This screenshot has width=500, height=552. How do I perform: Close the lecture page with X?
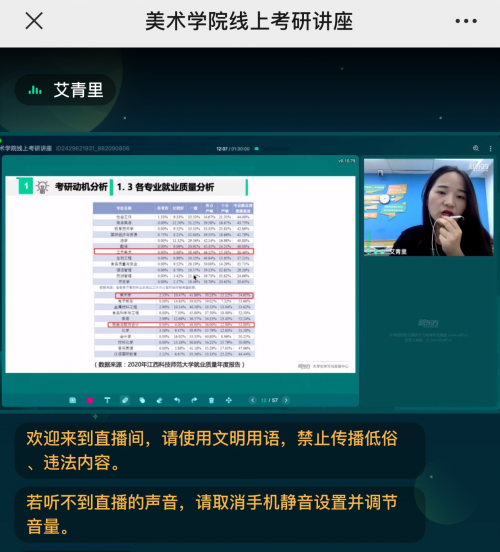[x=34, y=21]
